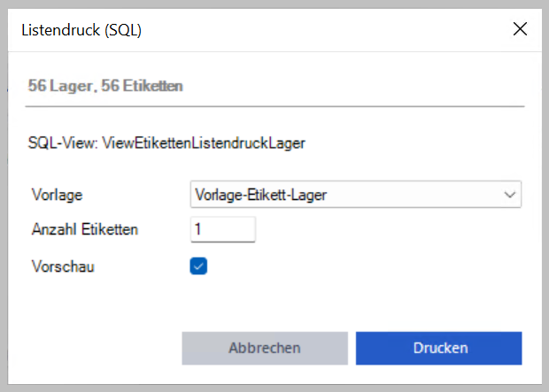Click the selected template name Vorlage-Etikett-Lager
The height and width of the screenshot is (392, 549).
pyautogui.click(x=261, y=195)
